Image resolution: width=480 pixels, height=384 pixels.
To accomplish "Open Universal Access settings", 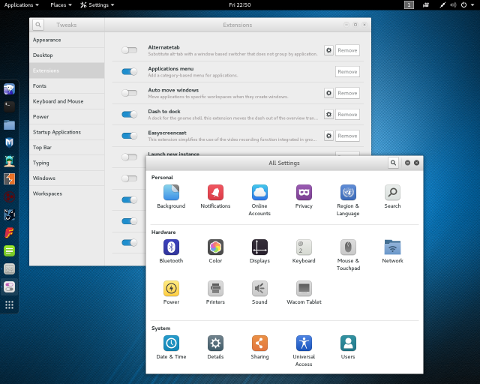I will pyautogui.click(x=304, y=343).
